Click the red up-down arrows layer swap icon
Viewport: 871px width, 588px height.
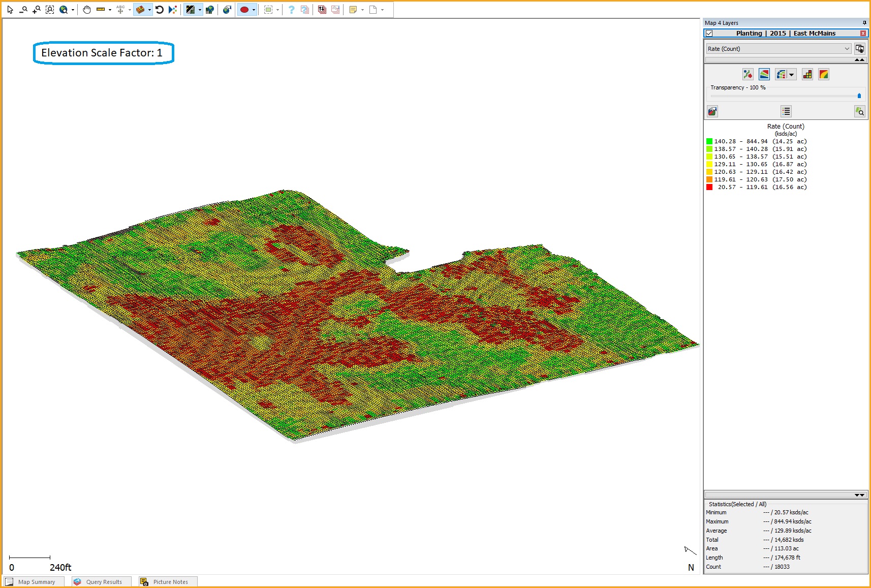[x=322, y=10]
